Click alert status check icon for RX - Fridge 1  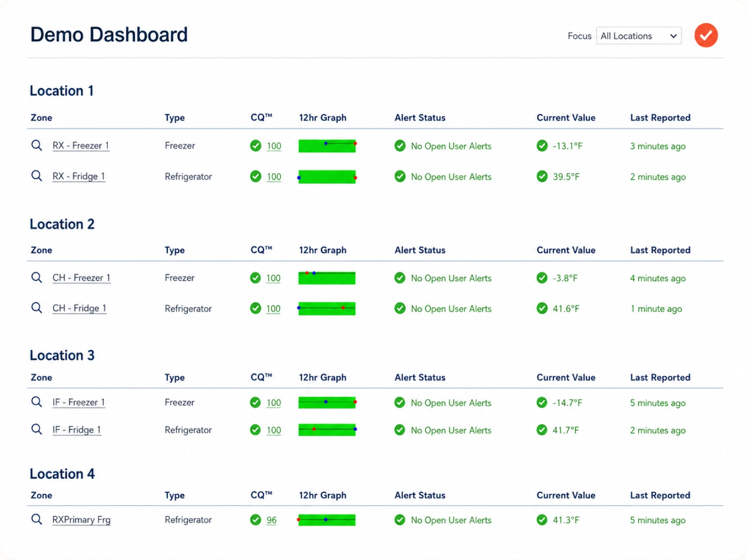coord(400,177)
